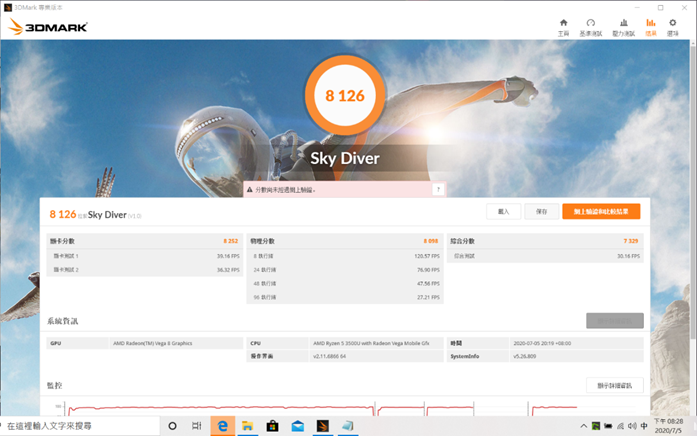This screenshot has width=697, height=436.
Task: Open File Explorer from the taskbar
Action: point(247,426)
